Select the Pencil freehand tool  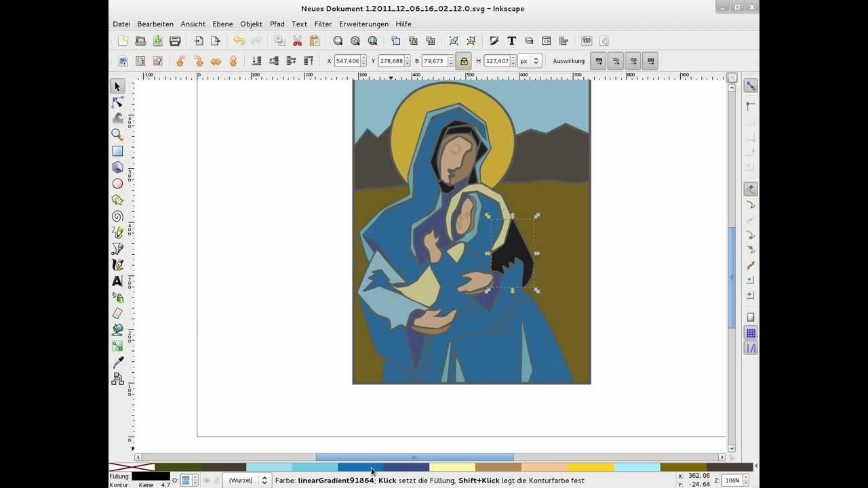click(117, 232)
